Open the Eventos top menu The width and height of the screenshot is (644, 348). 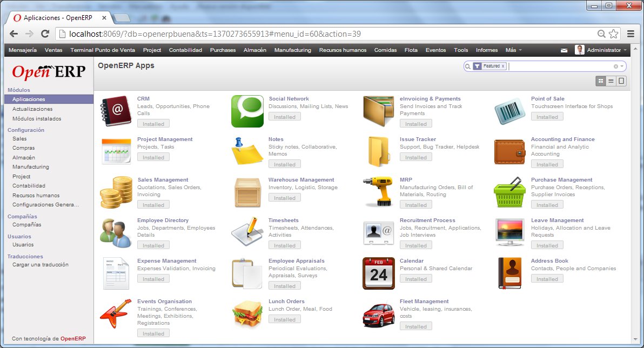point(435,50)
